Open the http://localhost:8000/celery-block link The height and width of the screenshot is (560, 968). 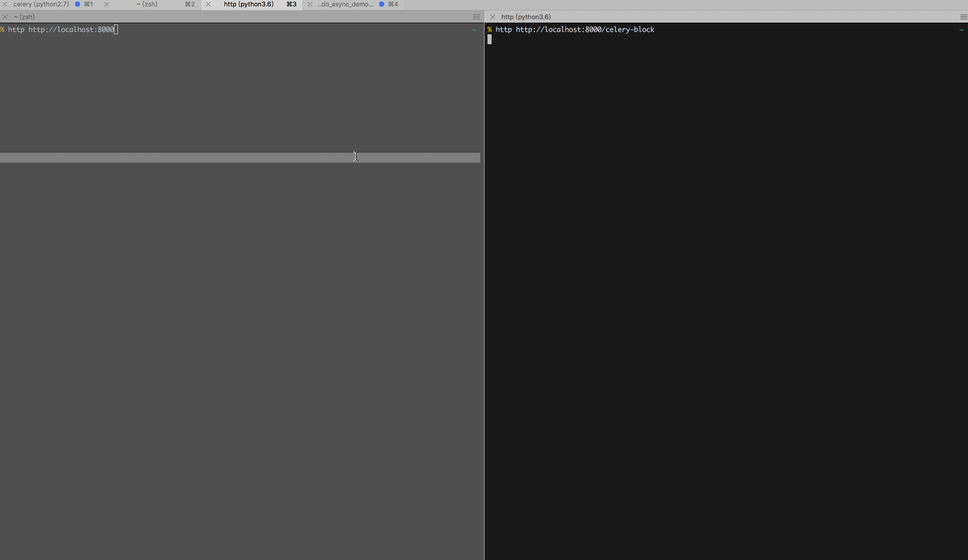tap(584, 30)
